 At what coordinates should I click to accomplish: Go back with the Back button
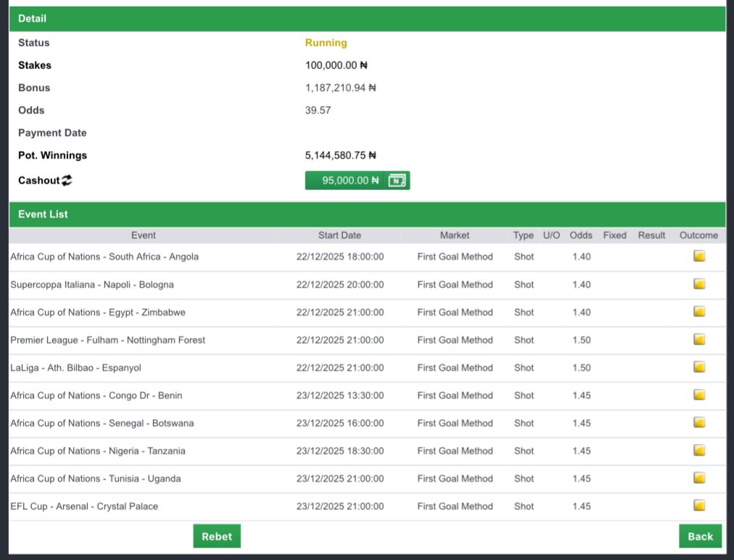pos(701,536)
